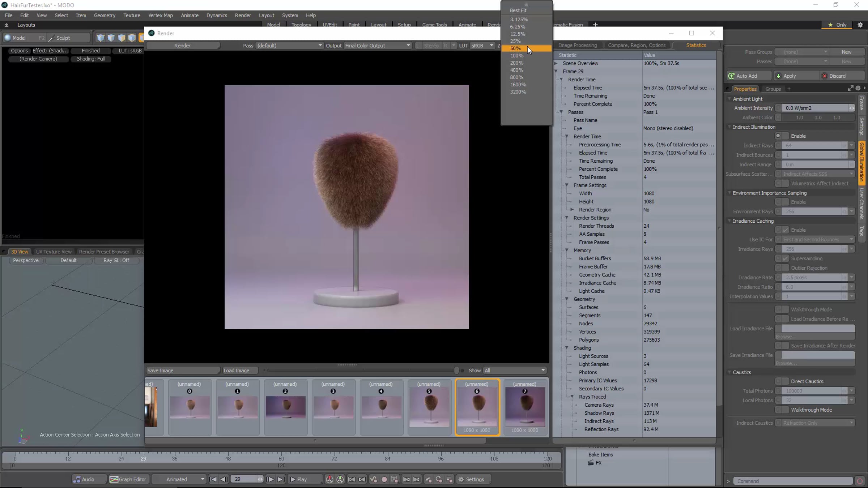The image size is (868, 488).
Task: Open the Pass dropdown in Render window
Action: coord(289,46)
